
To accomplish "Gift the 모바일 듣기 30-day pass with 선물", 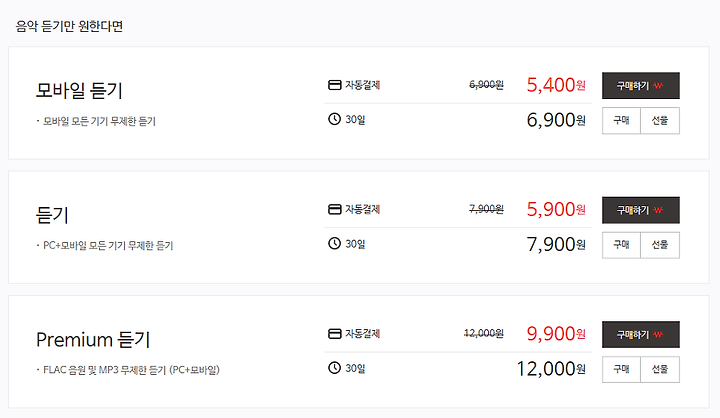I will tap(660, 120).
